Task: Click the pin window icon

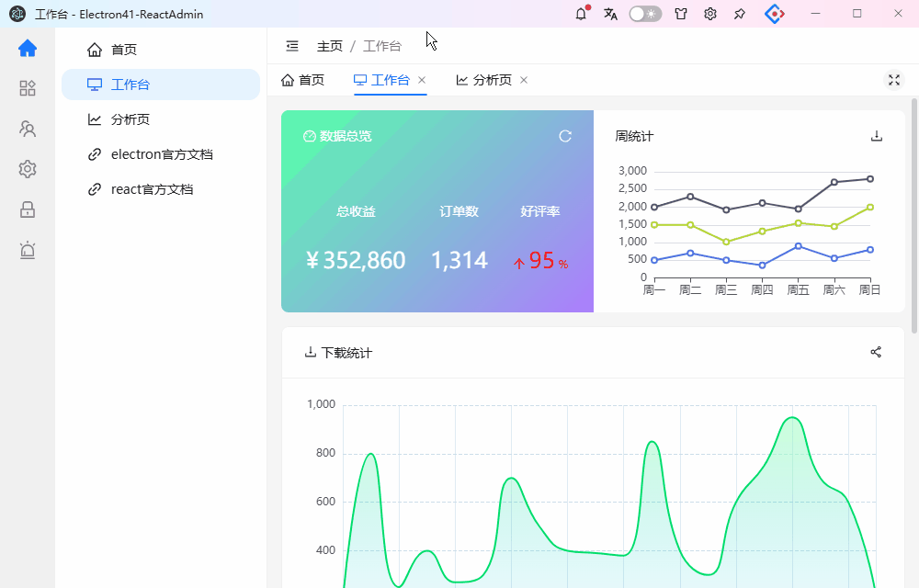Action: coord(740,14)
